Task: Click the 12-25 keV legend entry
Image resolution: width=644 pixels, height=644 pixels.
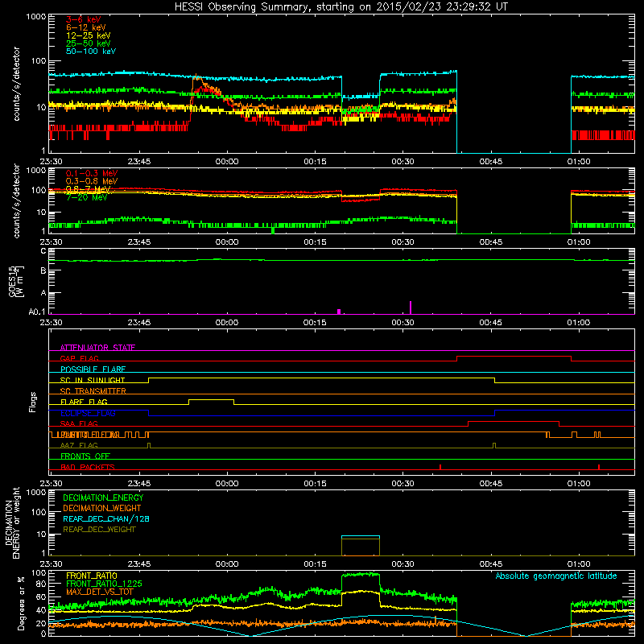Action: 89,35
